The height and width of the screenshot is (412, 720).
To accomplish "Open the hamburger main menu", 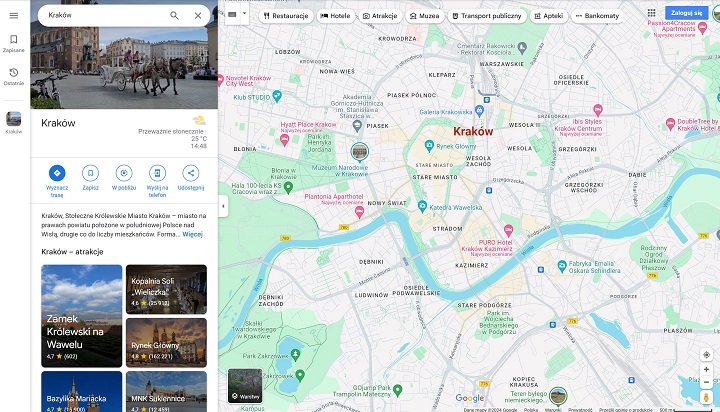I will click(14, 15).
